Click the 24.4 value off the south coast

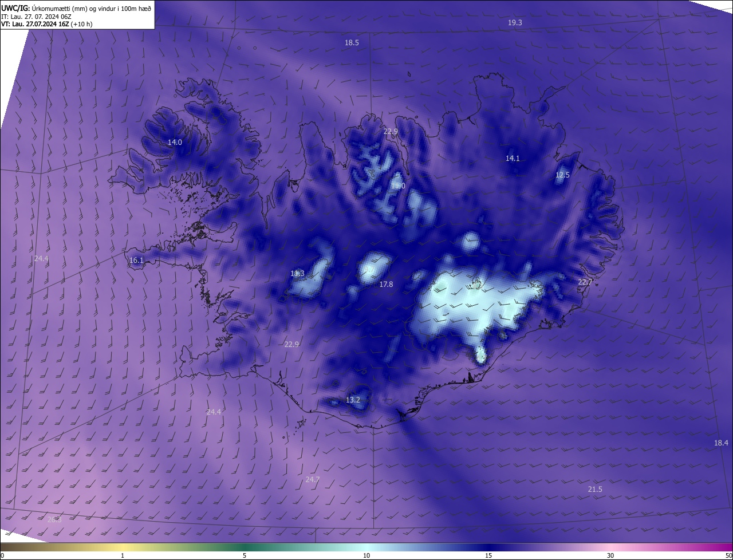pos(214,412)
